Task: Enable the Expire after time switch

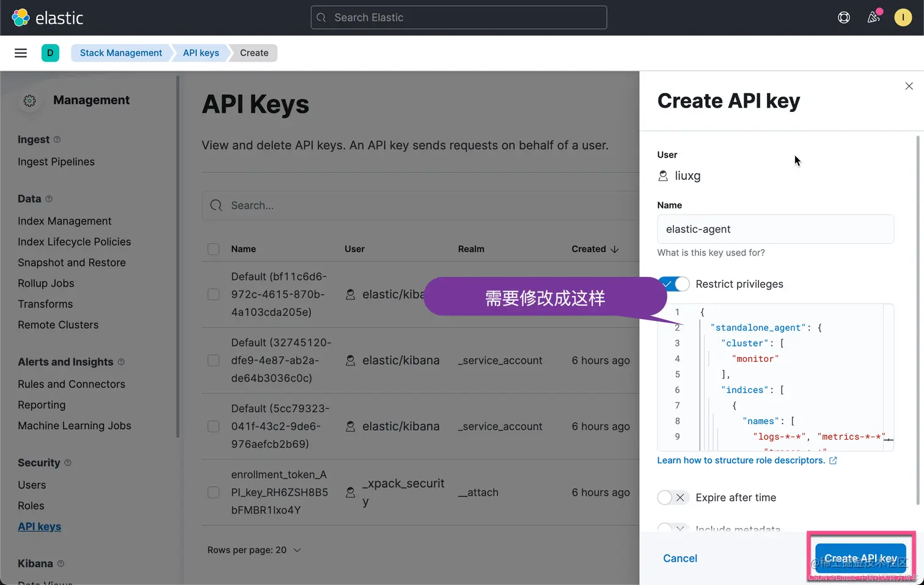Action: coord(673,498)
